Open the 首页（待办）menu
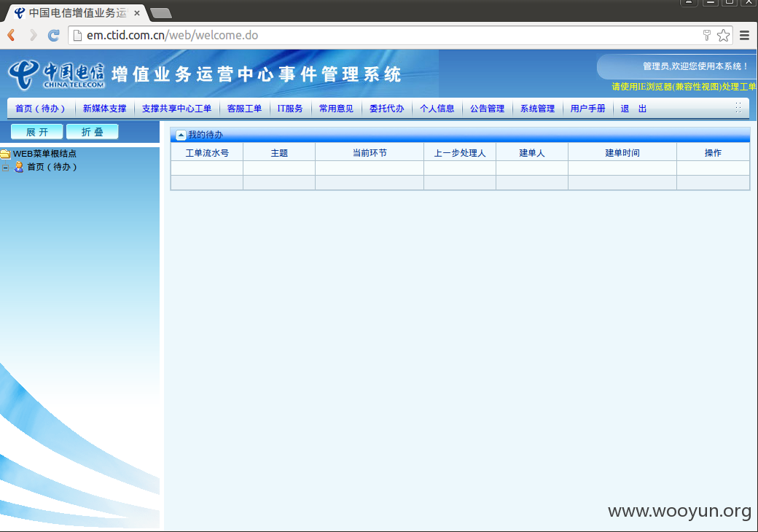 pyautogui.click(x=40, y=109)
